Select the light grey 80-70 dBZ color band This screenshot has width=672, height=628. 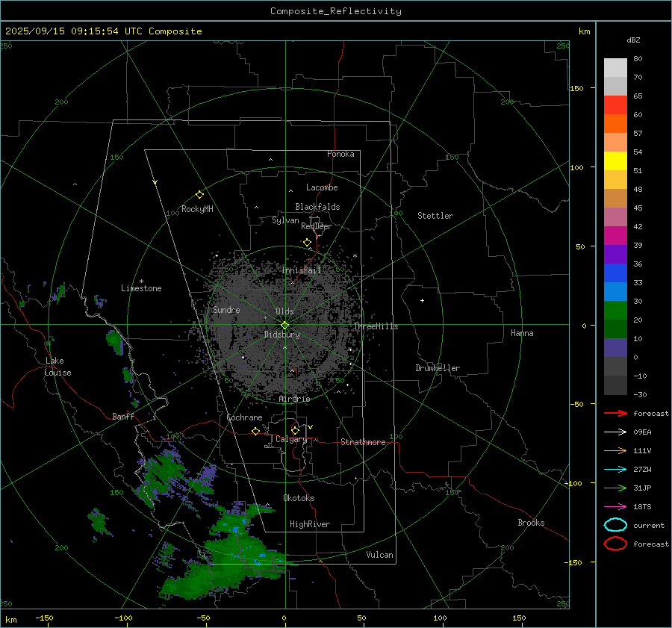(x=615, y=68)
